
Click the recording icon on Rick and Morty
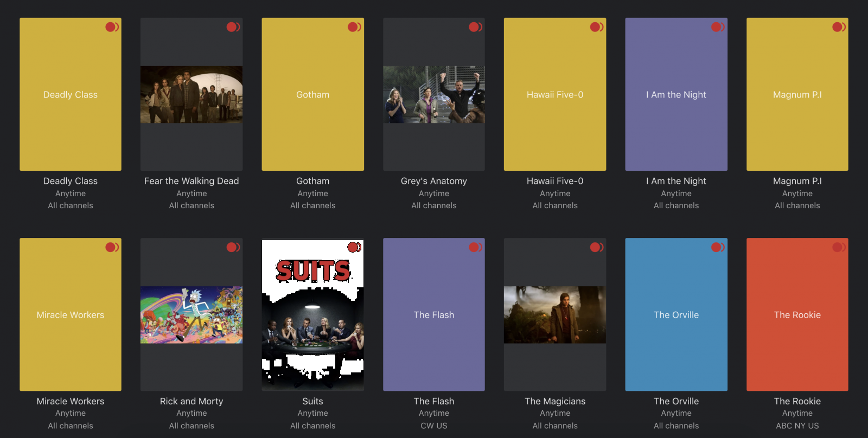point(233,247)
